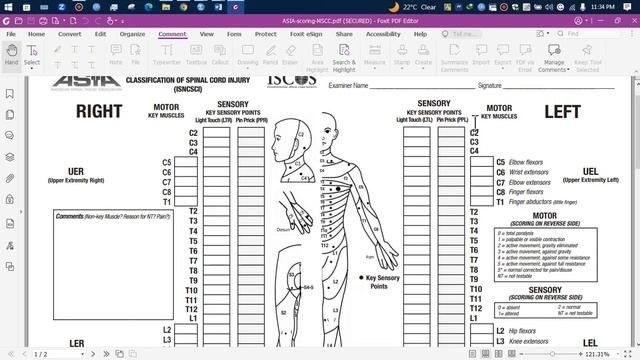
Task: Expand the left navigation panel arrow
Action: (21, 212)
